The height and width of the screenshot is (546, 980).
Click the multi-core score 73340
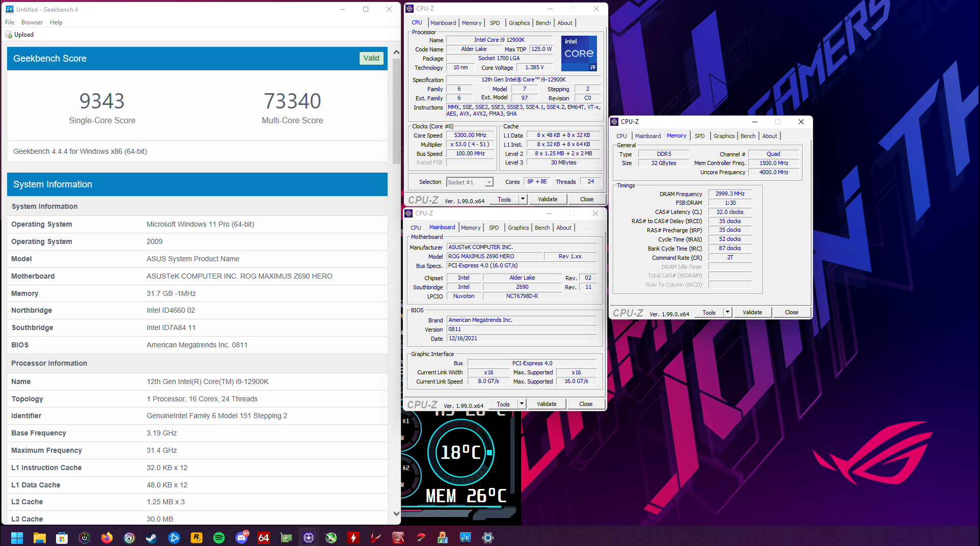pos(292,101)
